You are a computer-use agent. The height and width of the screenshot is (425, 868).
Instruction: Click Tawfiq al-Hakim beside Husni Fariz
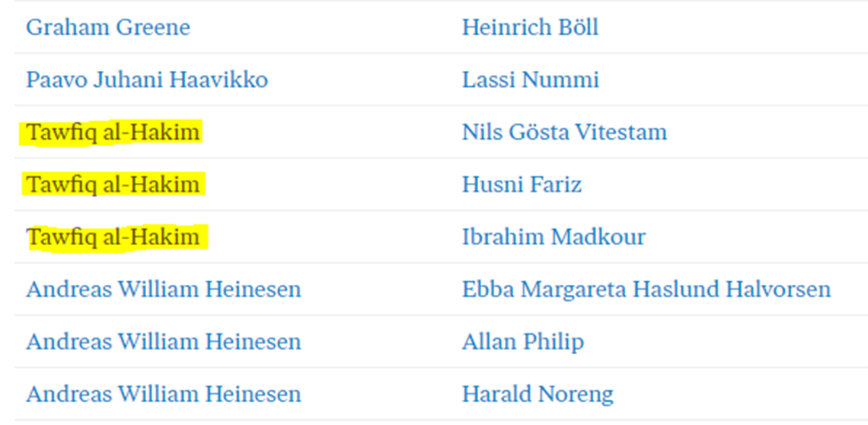tap(113, 184)
